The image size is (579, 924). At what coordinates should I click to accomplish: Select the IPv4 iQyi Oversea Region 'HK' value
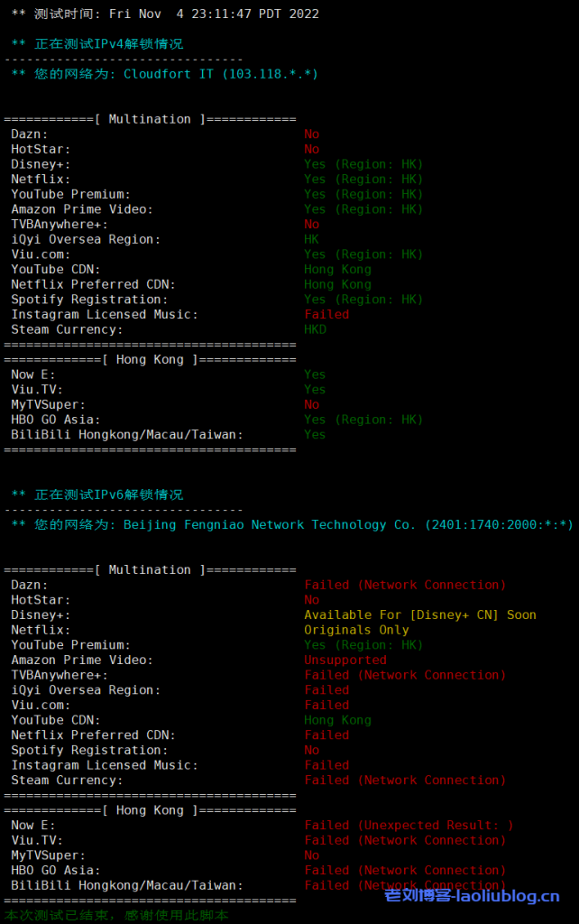(311, 239)
